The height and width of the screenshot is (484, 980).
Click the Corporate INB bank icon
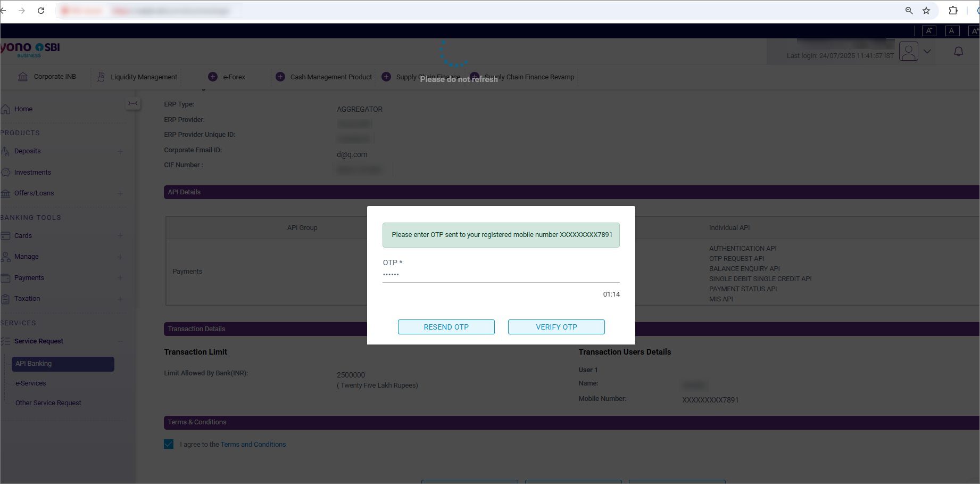point(23,77)
